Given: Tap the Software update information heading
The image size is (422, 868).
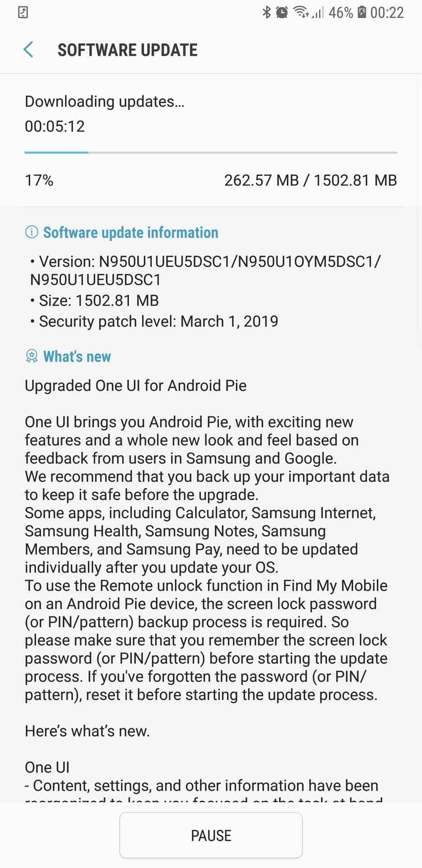Looking at the screenshot, I should (x=131, y=232).
